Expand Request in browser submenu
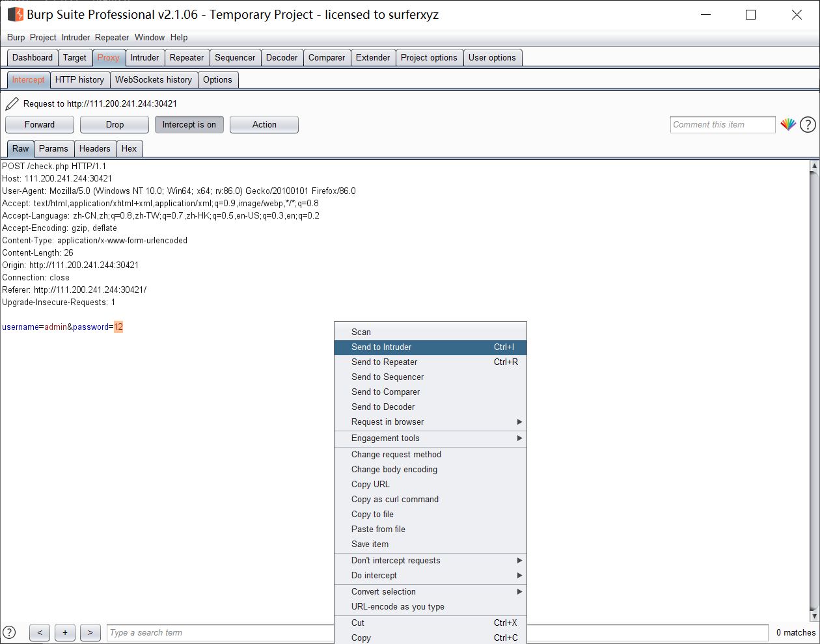The image size is (820, 644). point(430,422)
